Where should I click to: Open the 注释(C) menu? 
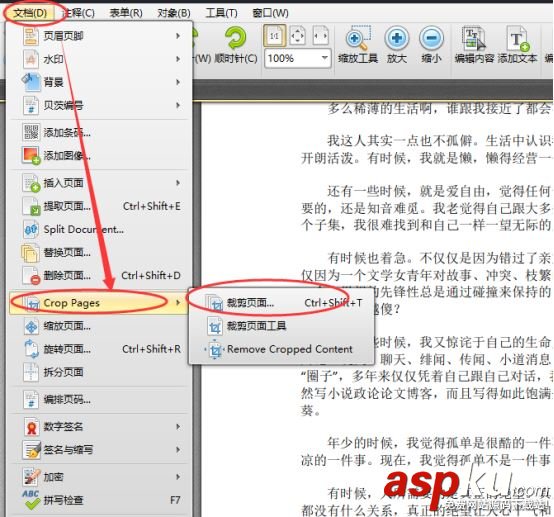coord(78,13)
